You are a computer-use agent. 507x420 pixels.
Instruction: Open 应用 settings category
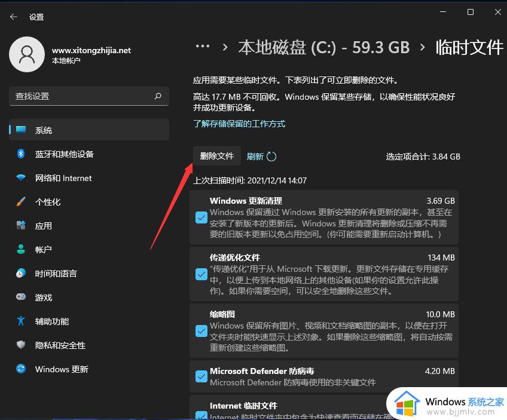point(89,225)
